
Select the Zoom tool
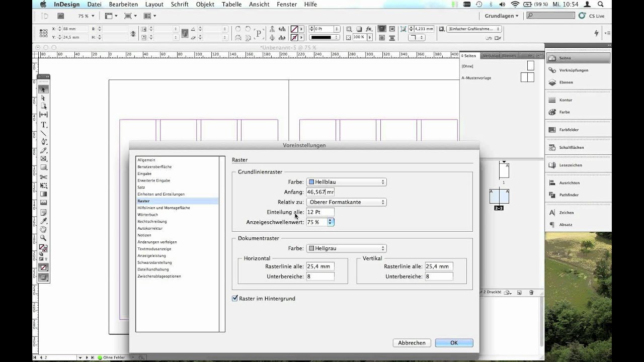(x=44, y=238)
